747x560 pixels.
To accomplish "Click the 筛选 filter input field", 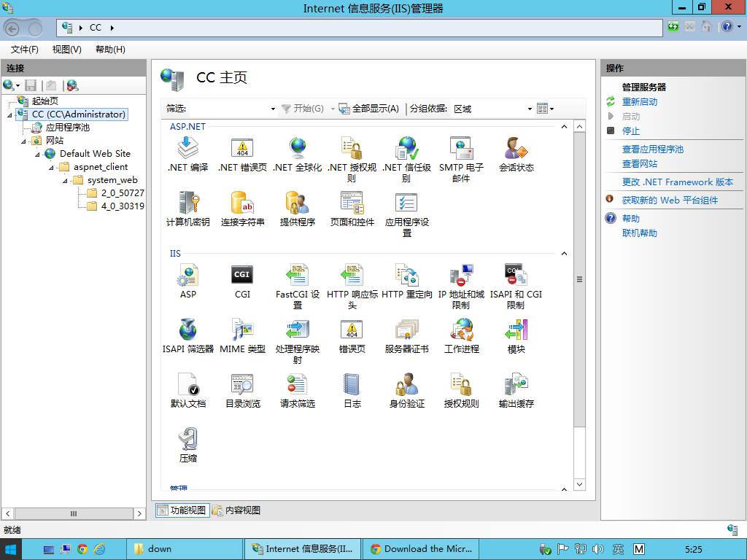I will [233, 109].
